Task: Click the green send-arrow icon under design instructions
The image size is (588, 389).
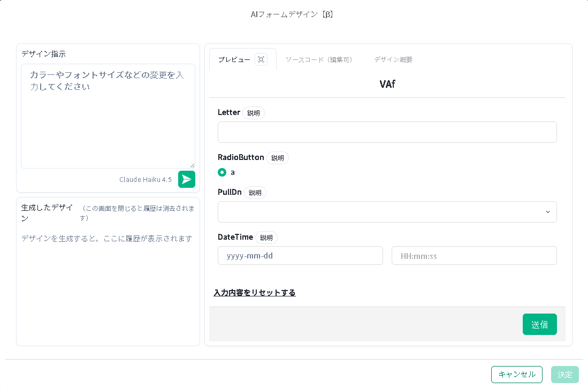Action: pos(186,179)
